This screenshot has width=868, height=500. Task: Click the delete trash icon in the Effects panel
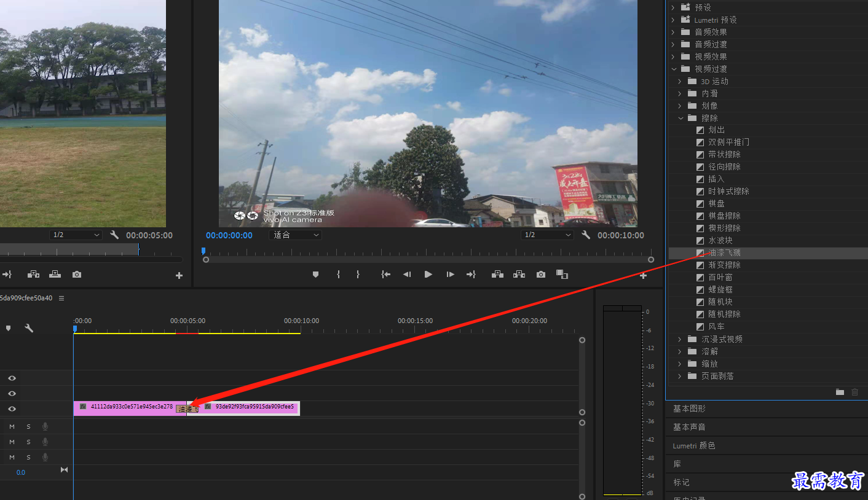point(854,392)
